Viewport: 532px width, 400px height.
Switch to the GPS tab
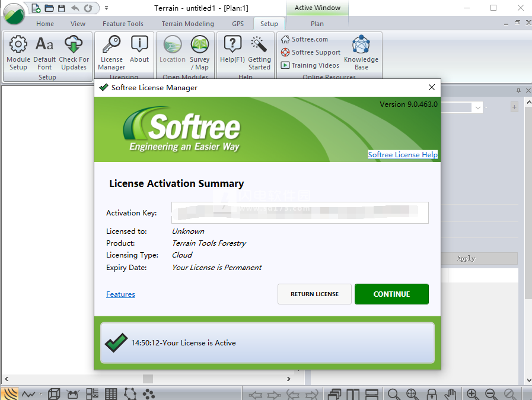238,24
